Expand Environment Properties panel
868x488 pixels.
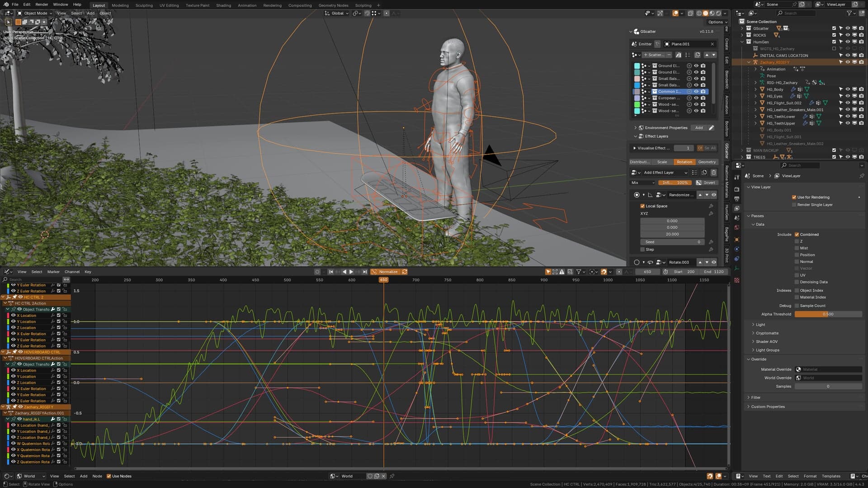(x=635, y=128)
